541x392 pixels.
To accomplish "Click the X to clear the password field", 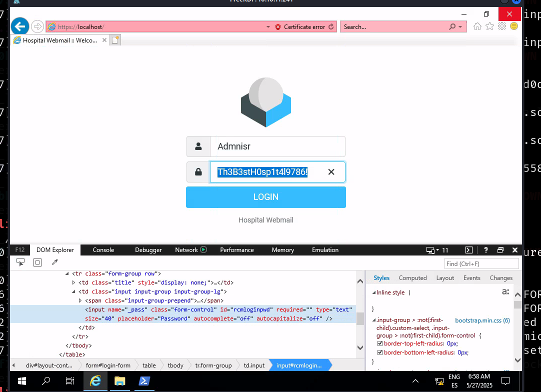I will 331,172.
